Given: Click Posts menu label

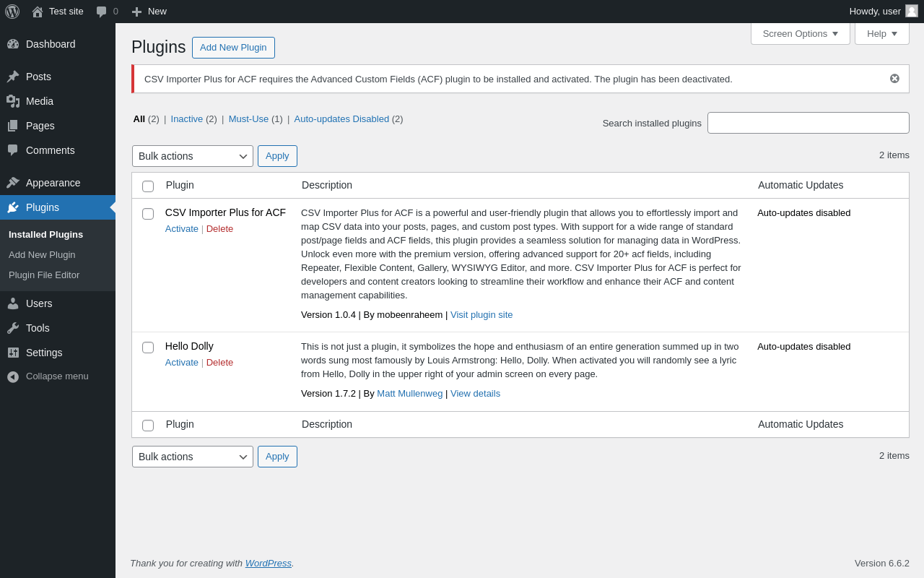Looking at the screenshot, I should [x=38, y=77].
